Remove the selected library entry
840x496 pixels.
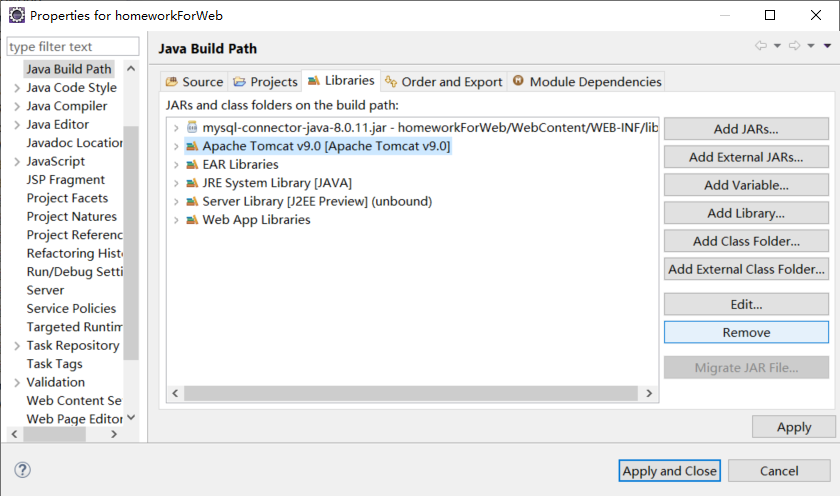click(746, 332)
